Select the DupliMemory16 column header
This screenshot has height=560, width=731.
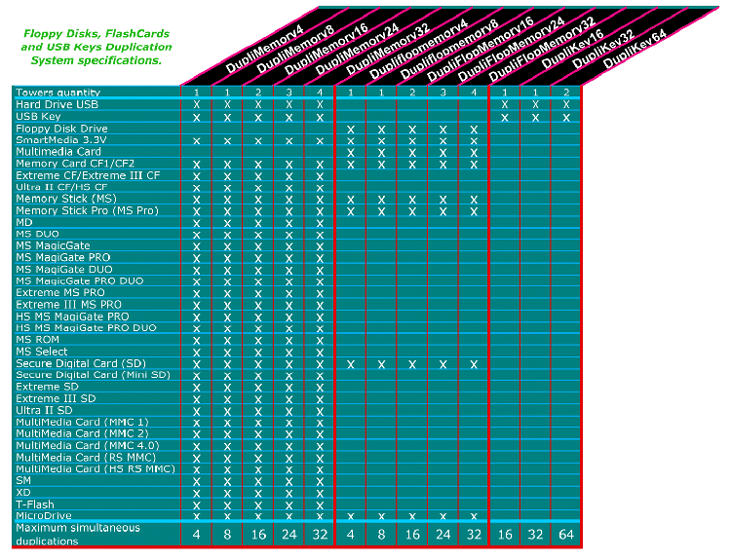(327, 49)
